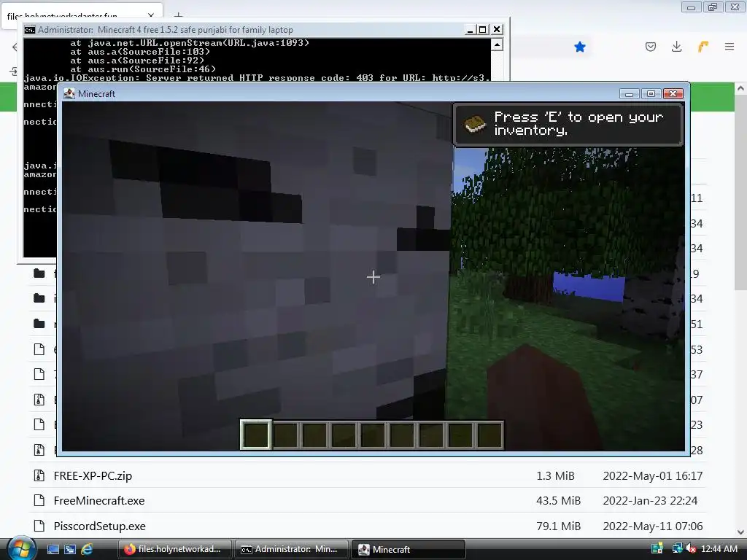Click the 'Press E to open your inventory' toast

click(x=568, y=124)
